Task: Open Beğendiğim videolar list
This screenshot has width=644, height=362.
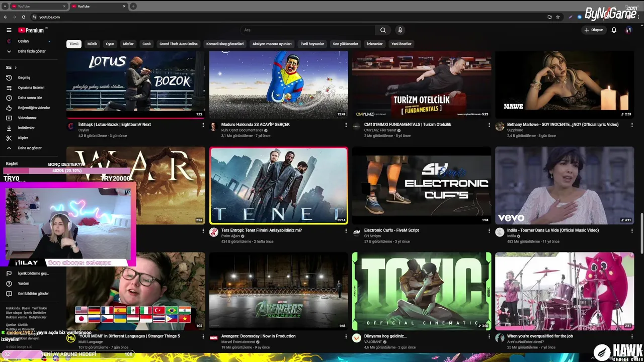Action: pos(33,108)
